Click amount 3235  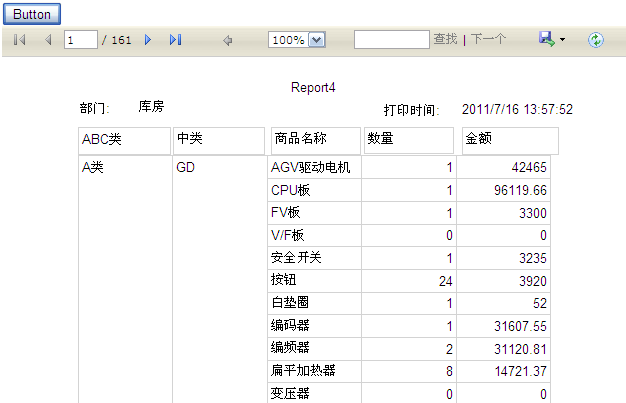coord(533,258)
